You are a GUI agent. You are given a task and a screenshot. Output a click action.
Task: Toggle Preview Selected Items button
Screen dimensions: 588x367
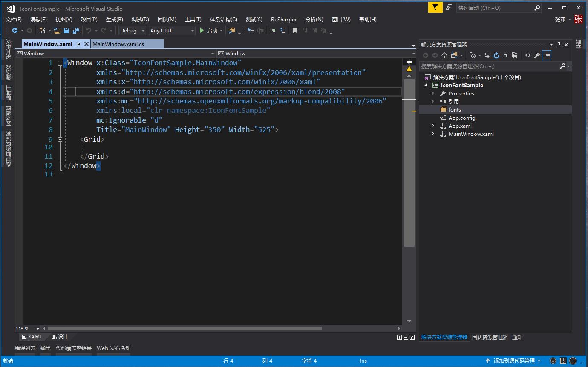(x=547, y=55)
